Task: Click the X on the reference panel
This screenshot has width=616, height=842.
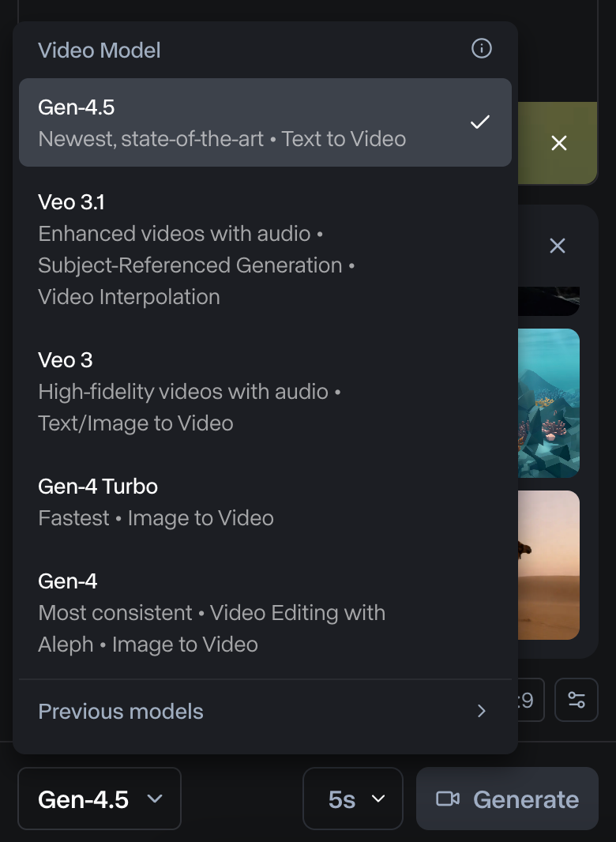Action: click(x=557, y=246)
